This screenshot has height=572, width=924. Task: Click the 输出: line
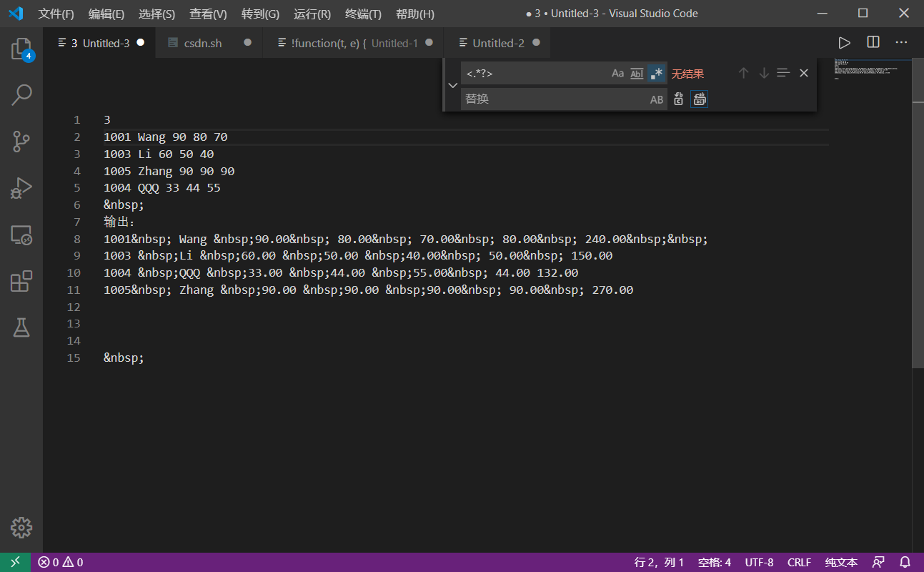pyautogui.click(x=119, y=222)
